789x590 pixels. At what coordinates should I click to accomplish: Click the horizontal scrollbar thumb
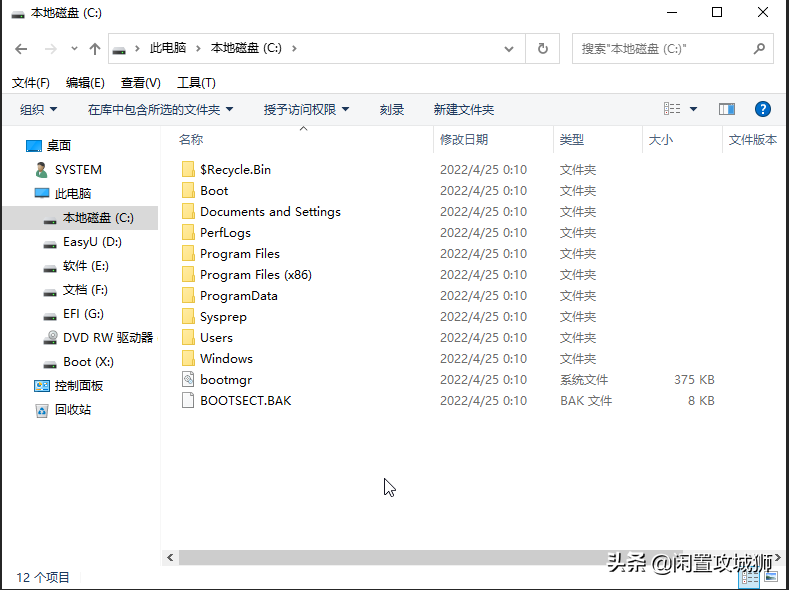[431, 558]
